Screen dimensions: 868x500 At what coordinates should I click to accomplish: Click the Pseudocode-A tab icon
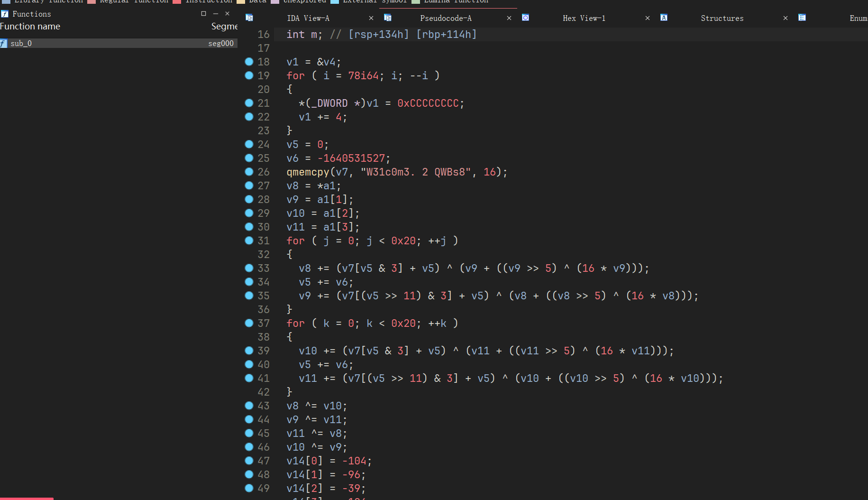(x=388, y=18)
